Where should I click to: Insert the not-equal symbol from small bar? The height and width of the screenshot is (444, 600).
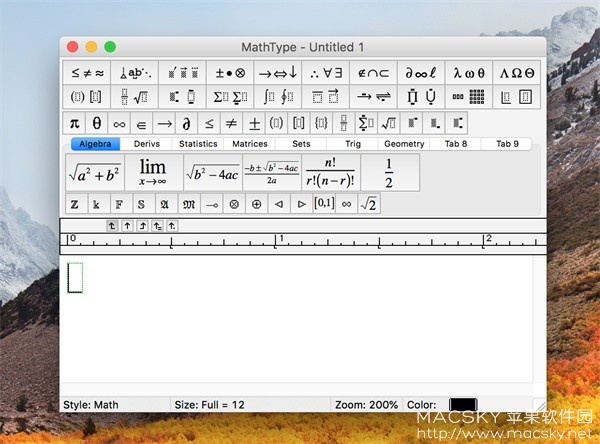pyautogui.click(x=232, y=123)
